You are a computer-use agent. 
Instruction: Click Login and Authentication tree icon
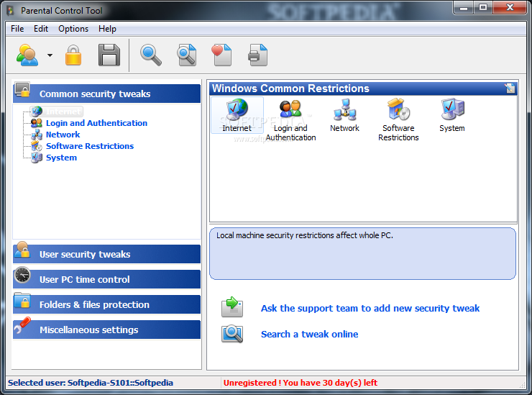coord(37,123)
